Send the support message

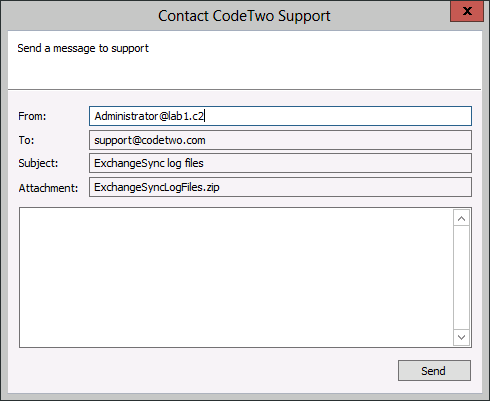(434, 370)
